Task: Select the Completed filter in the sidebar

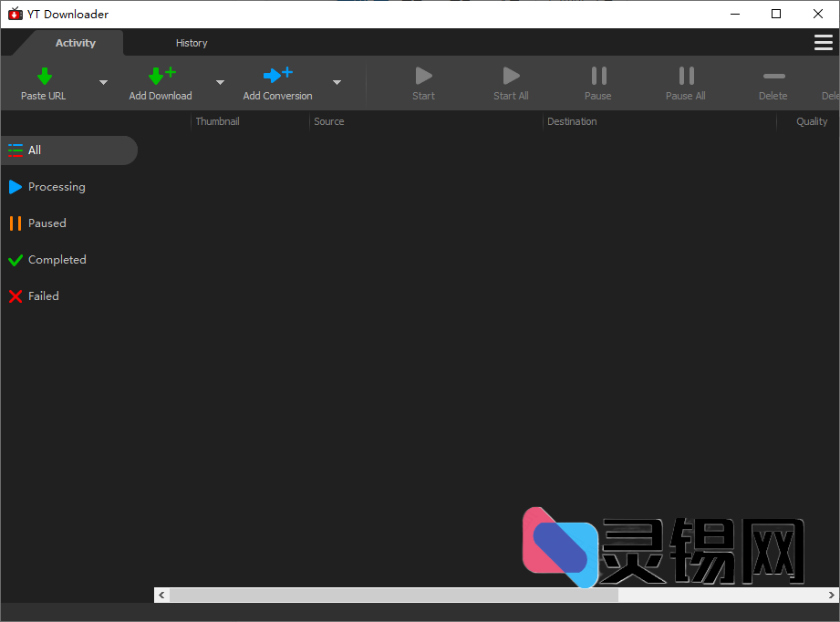Action: [x=55, y=260]
